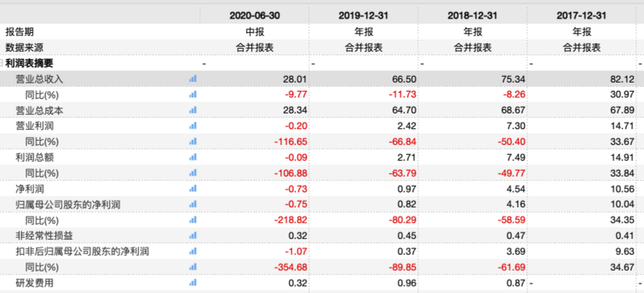Select the -354.68 year-over-year cell
Viewport: 644px width, 293px height.
(290, 267)
